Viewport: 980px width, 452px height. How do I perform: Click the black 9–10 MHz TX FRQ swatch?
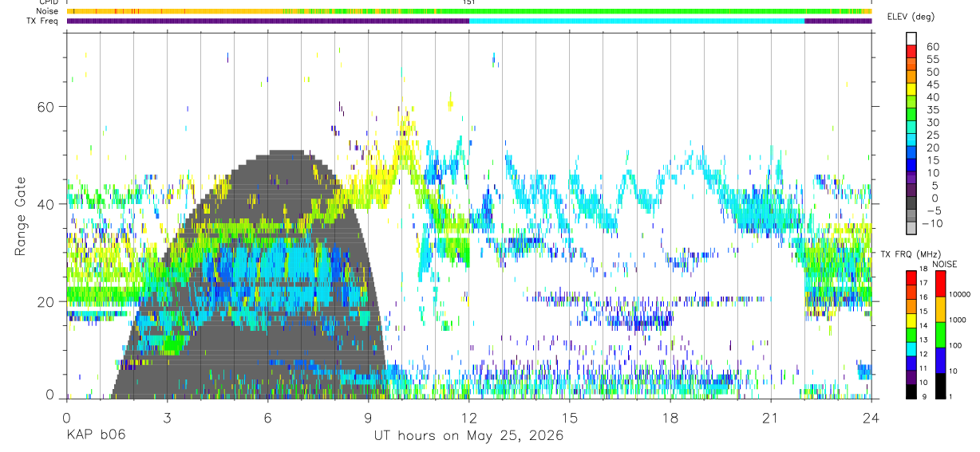pos(911,391)
